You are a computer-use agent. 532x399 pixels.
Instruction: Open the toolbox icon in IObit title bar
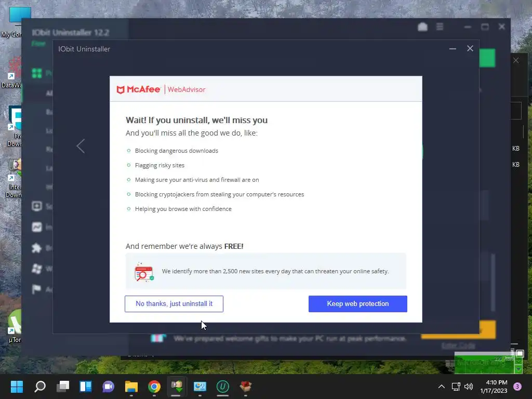422,26
